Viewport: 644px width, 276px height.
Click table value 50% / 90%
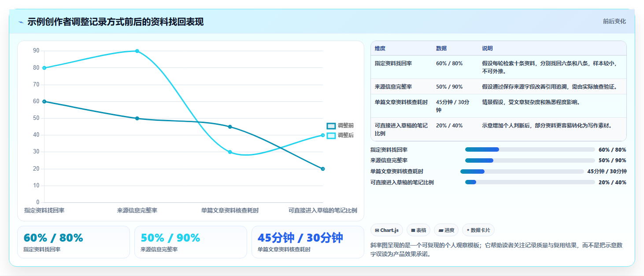[449, 87]
